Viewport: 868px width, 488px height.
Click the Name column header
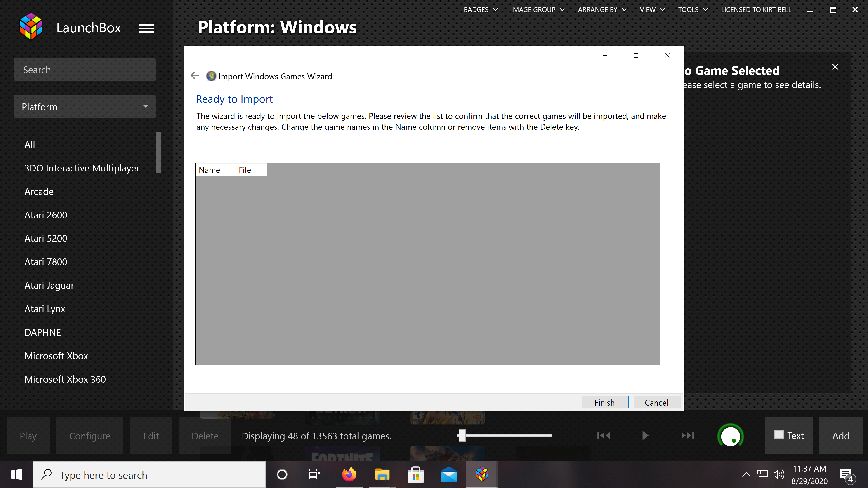pos(216,170)
